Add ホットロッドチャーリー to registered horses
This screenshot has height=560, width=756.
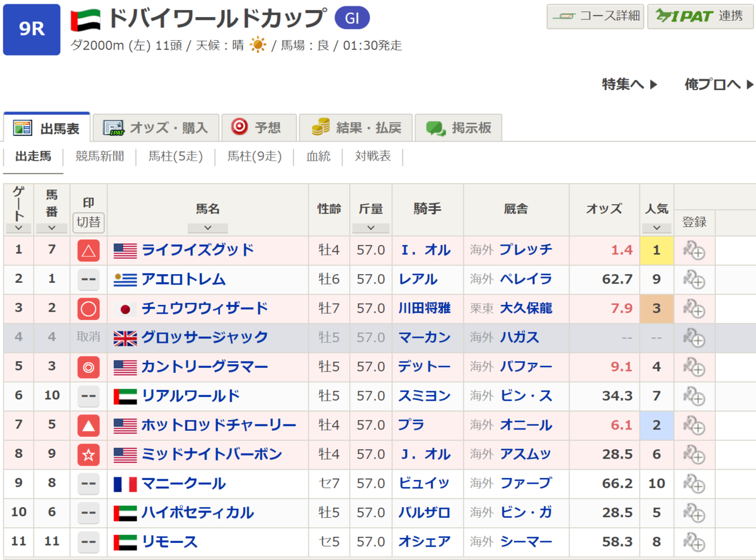(x=694, y=425)
